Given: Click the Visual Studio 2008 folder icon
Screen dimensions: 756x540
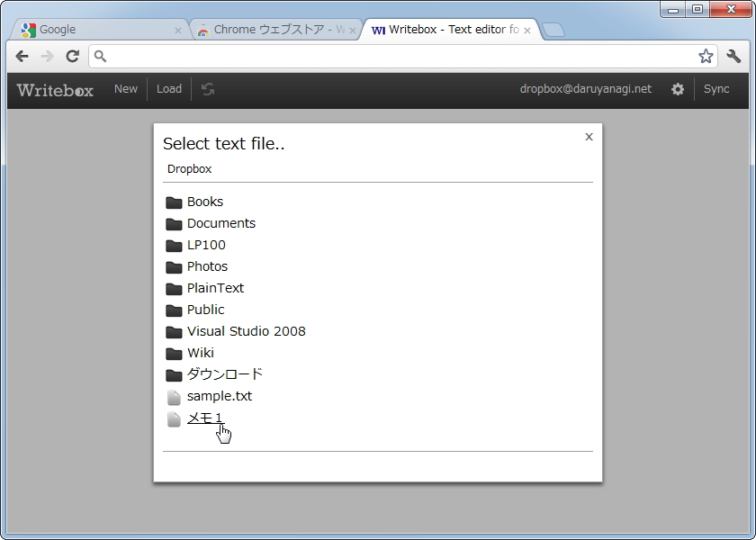Looking at the screenshot, I should tap(174, 332).
